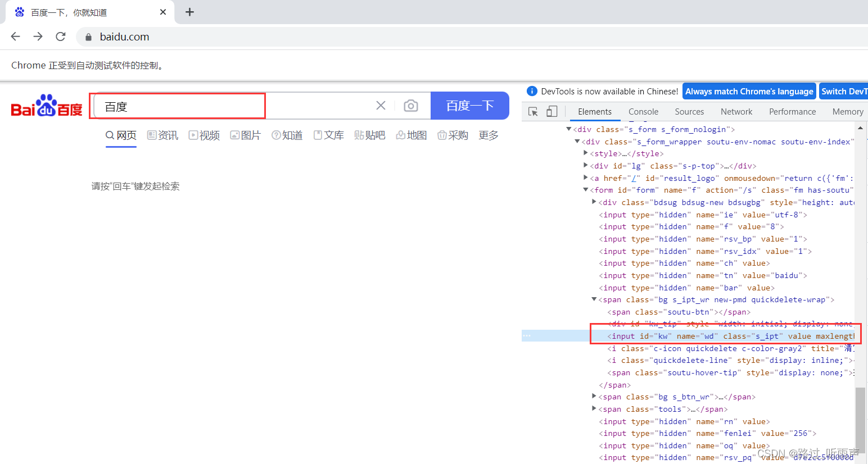This screenshot has height=464, width=868.
Task: Collapse the div class s_form s_form_nologin node
Action: [x=568, y=129]
